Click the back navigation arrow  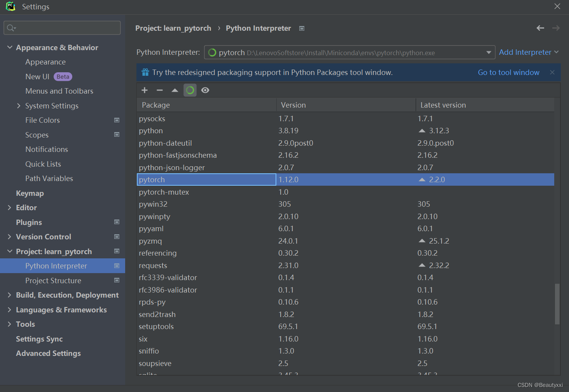(x=540, y=28)
